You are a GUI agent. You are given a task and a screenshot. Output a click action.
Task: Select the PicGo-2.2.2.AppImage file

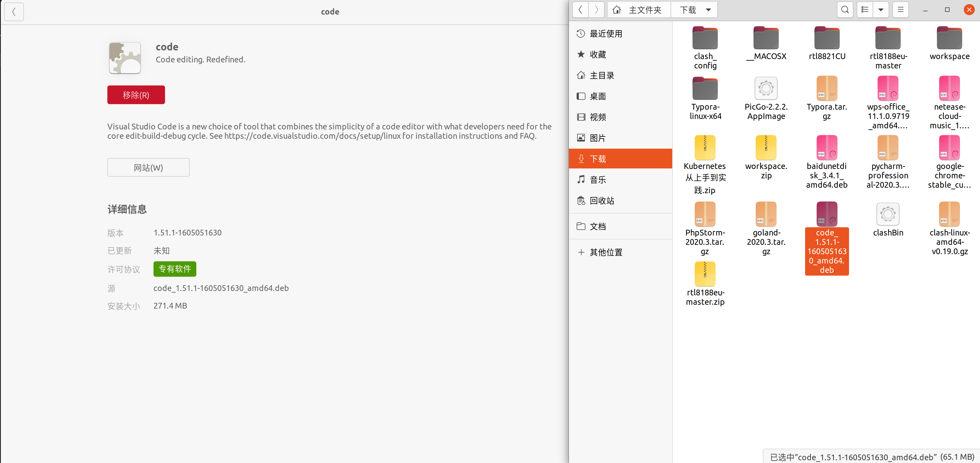click(766, 89)
